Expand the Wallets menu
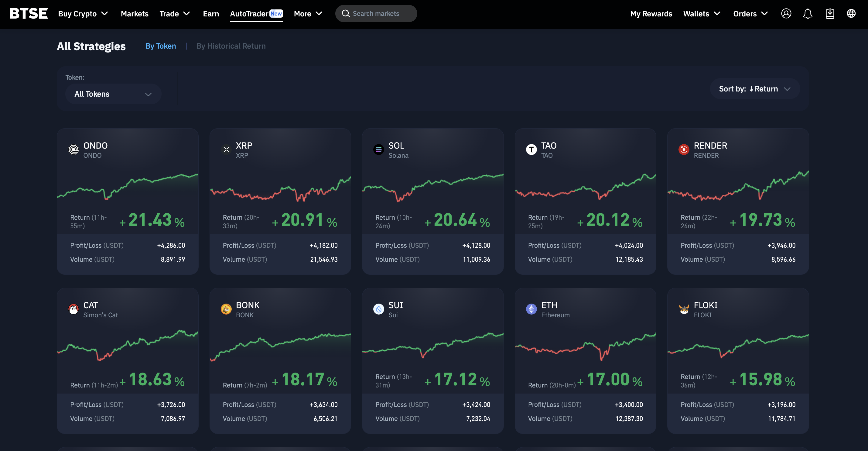 702,14
